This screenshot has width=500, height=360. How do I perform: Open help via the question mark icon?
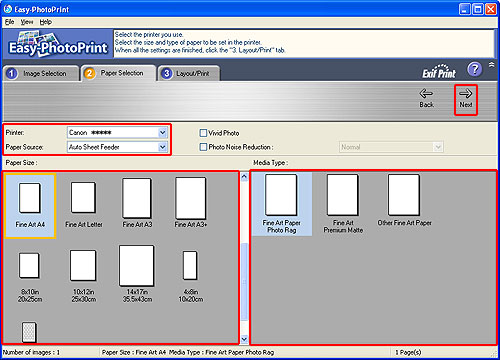click(x=474, y=69)
